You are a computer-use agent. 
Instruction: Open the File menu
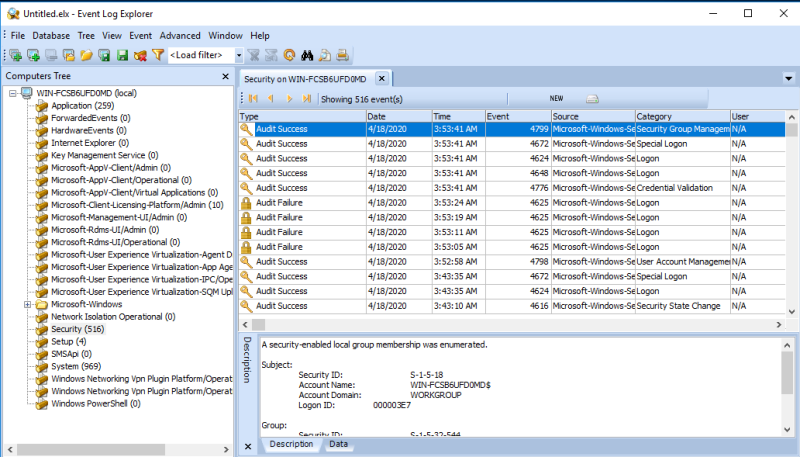[x=18, y=36]
